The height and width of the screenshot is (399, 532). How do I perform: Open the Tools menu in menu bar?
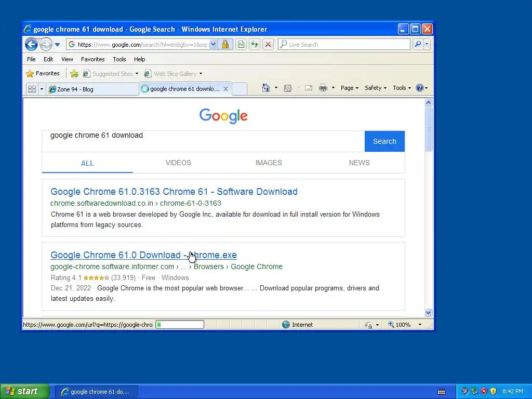coord(119,59)
